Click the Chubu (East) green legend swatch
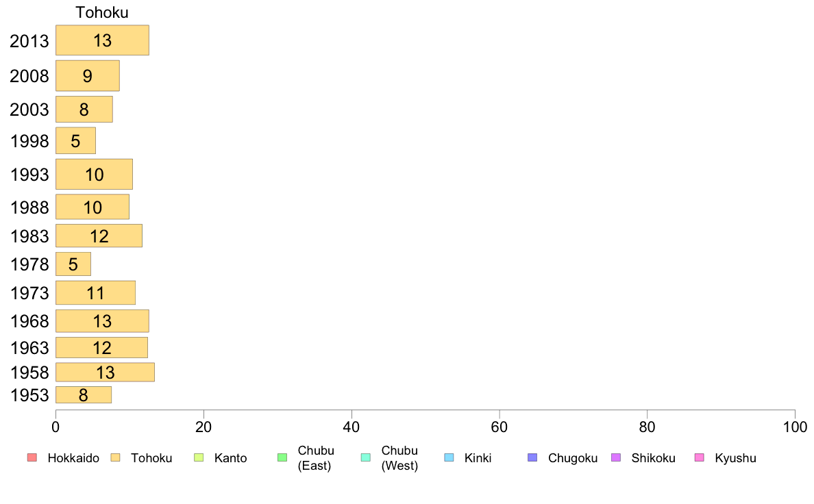Viewport: 814px width, 504px height. click(282, 457)
